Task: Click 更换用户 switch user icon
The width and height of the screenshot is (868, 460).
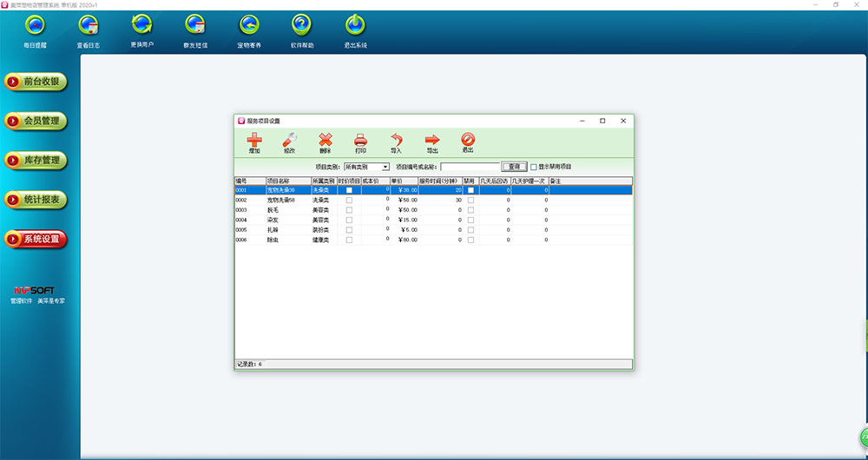Action: 141,26
